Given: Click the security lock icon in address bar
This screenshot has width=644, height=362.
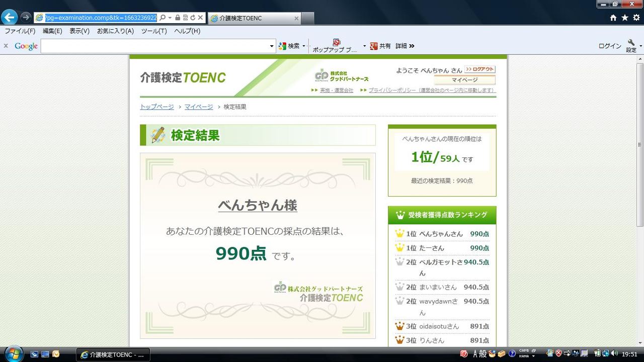Looking at the screenshot, I should pyautogui.click(x=178, y=18).
